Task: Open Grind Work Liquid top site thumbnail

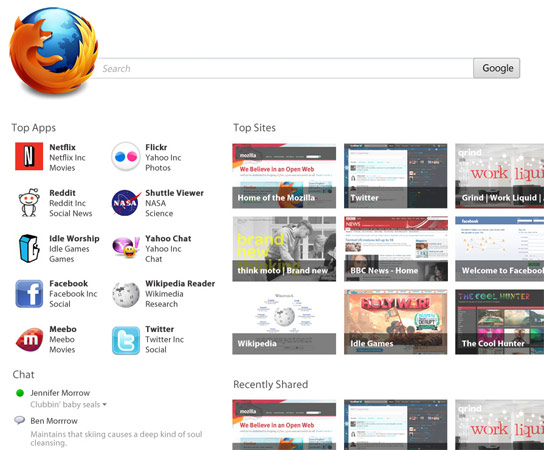Action: click(500, 176)
